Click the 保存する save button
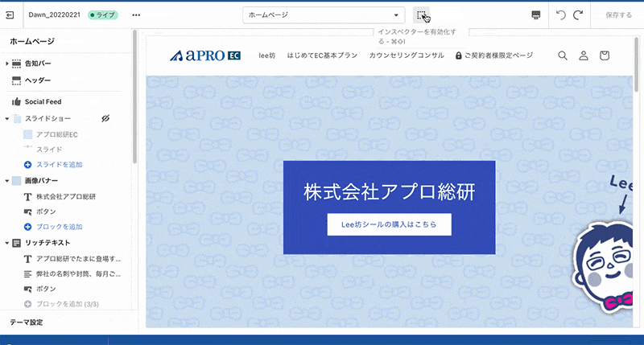This screenshot has height=345, width=644. coord(618,15)
